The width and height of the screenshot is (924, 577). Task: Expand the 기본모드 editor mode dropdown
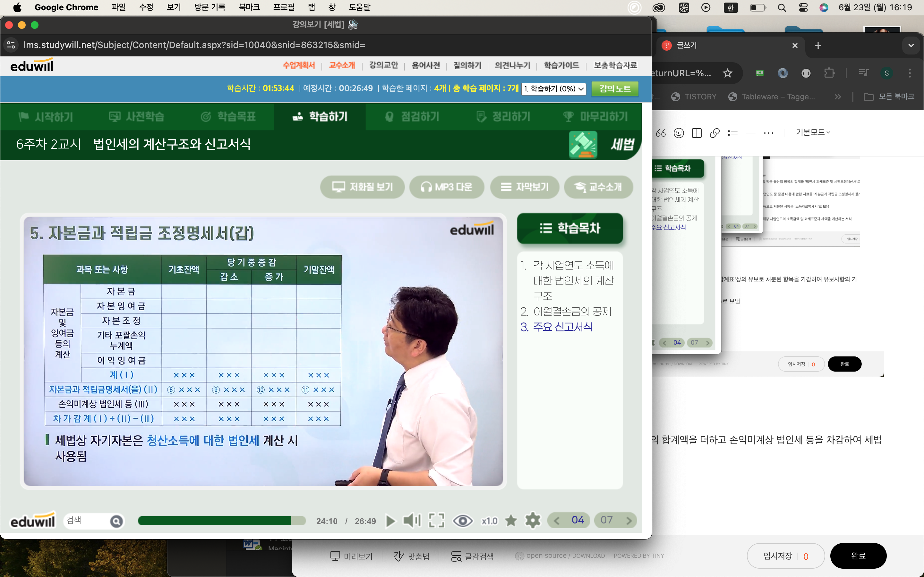point(812,132)
